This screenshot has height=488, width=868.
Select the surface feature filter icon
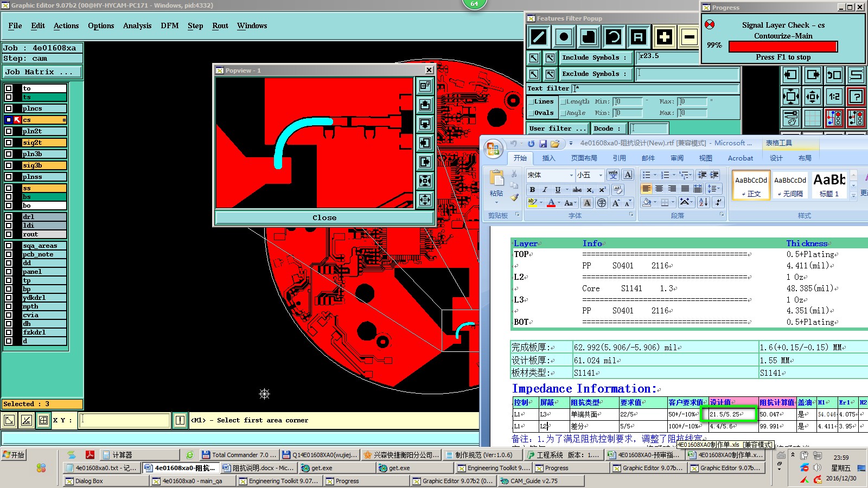coord(589,37)
